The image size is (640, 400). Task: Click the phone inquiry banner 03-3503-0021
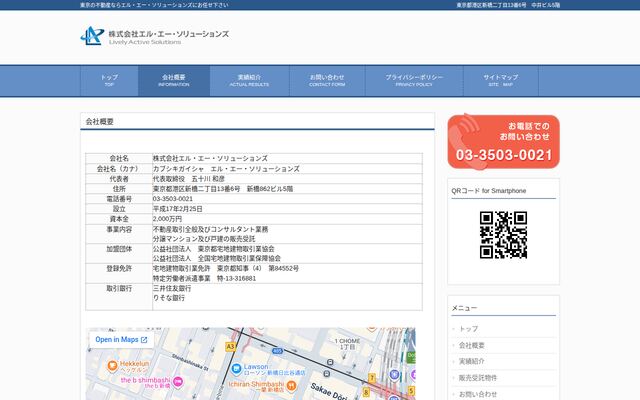[503, 141]
